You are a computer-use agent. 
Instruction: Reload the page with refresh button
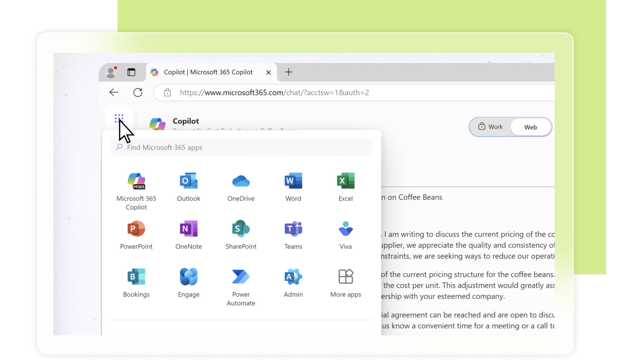[138, 93]
